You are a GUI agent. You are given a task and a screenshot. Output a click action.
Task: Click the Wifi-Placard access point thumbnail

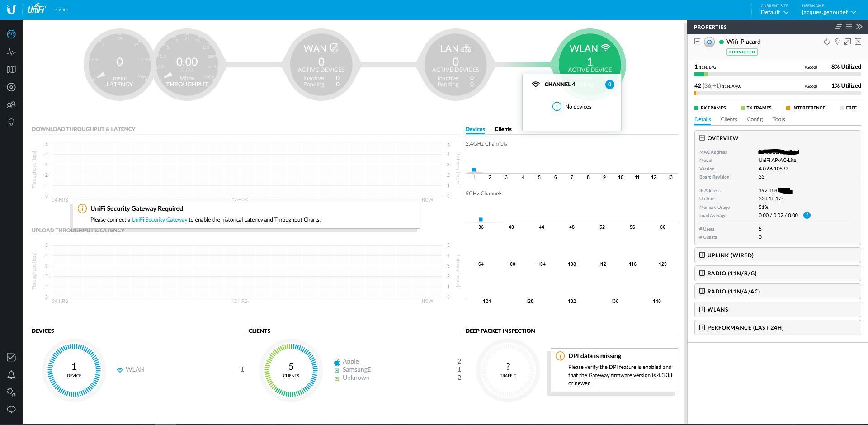pos(709,42)
